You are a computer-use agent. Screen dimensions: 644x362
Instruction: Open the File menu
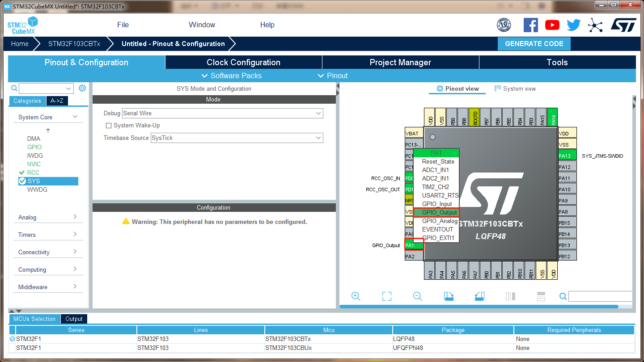pos(123,25)
